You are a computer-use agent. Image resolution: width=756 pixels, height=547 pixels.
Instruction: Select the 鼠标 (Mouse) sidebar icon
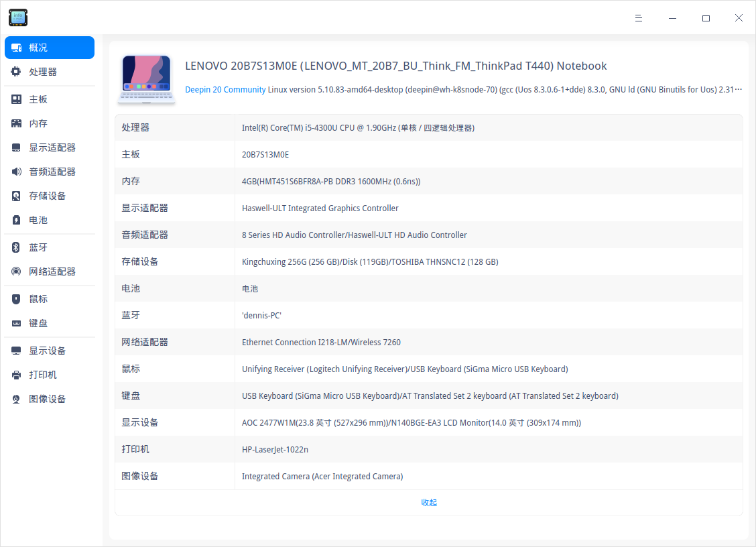tap(15, 298)
